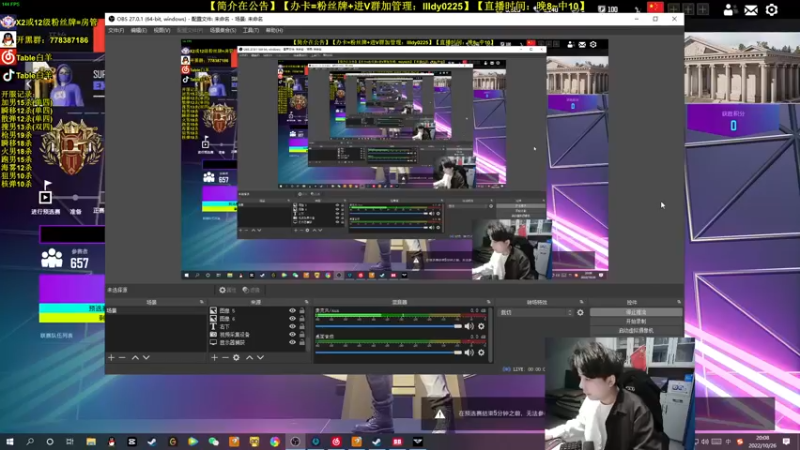The width and height of the screenshot is (800, 450).
Task: Adjust the 桌面音频 volume slider
Action: (389, 353)
